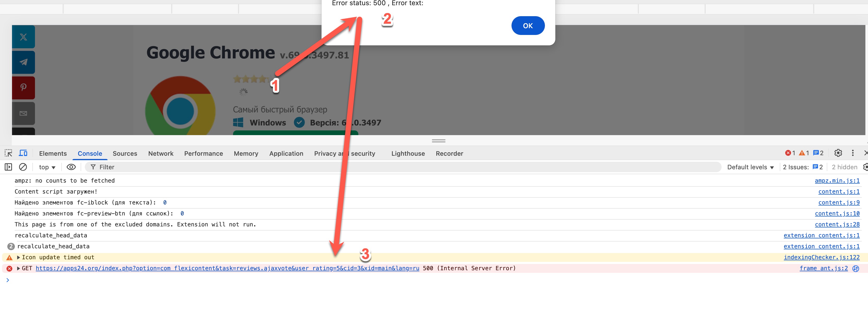This screenshot has height=325, width=868.
Task: Open the Default levels dropdown
Action: (750, 167)
